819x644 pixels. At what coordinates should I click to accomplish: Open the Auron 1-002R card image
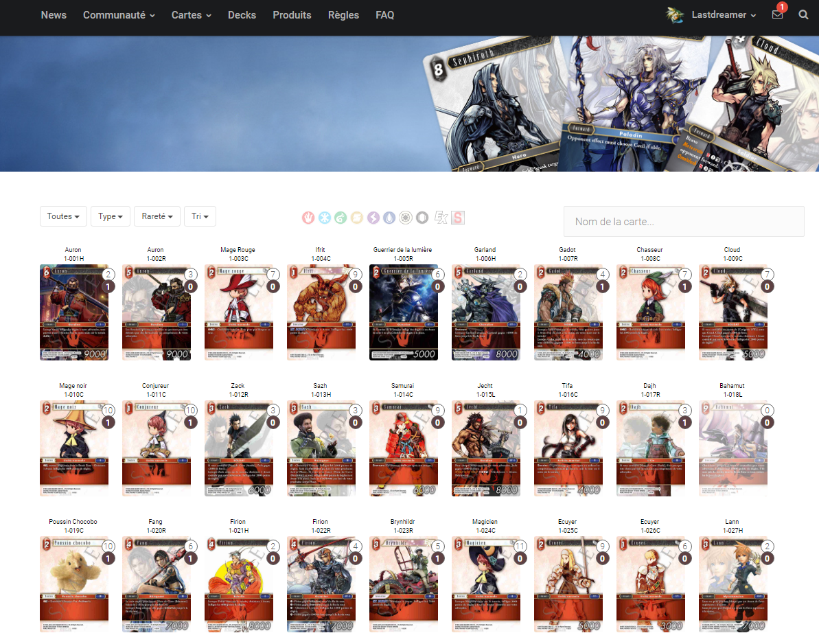pos(156,312)
